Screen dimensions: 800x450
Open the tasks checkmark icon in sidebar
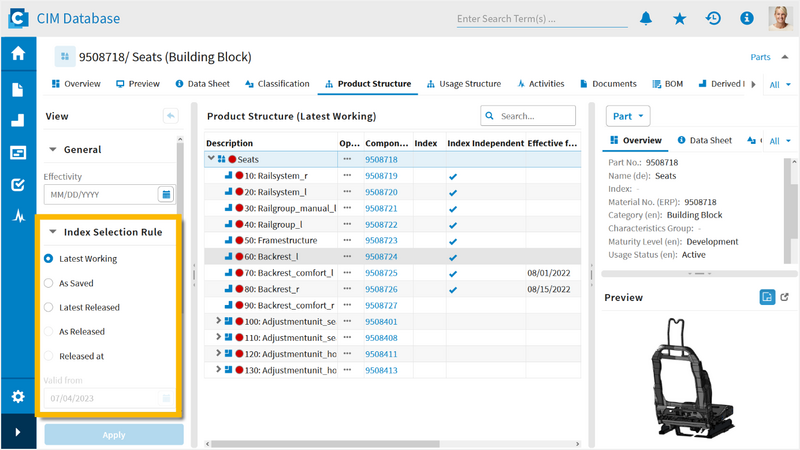point(18,184)
